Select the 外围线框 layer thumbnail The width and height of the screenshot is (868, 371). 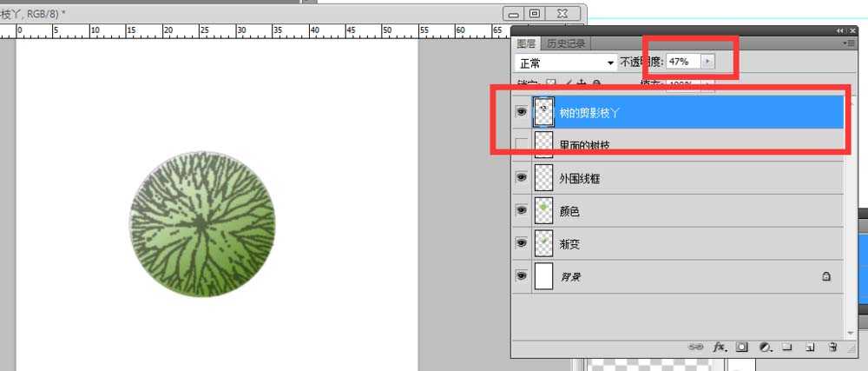(x=543, y=177)
